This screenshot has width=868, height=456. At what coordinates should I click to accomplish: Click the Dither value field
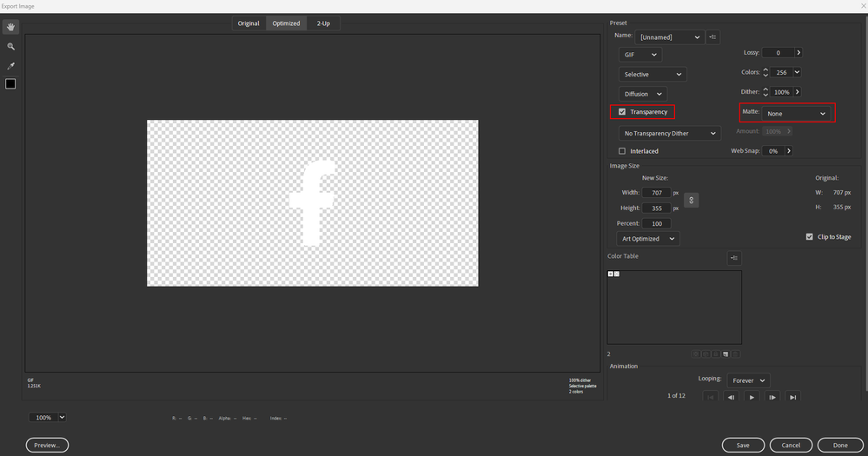tap(782, 92)
